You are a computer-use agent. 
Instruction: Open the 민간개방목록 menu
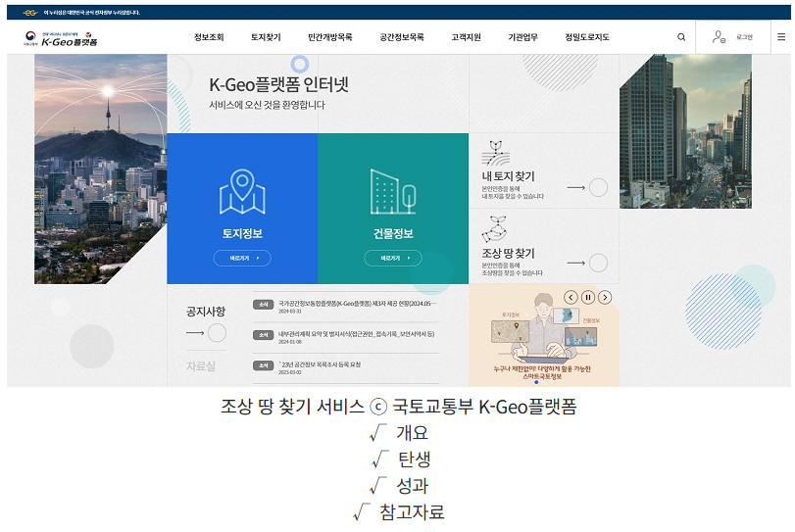click(x=330, y=37)
